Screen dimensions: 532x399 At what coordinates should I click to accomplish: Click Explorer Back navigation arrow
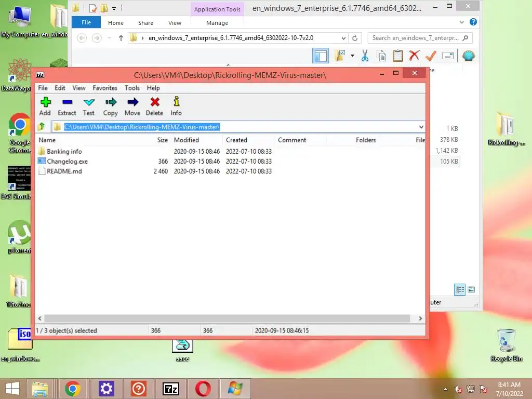pyautogui.click(x=82, y=38)
